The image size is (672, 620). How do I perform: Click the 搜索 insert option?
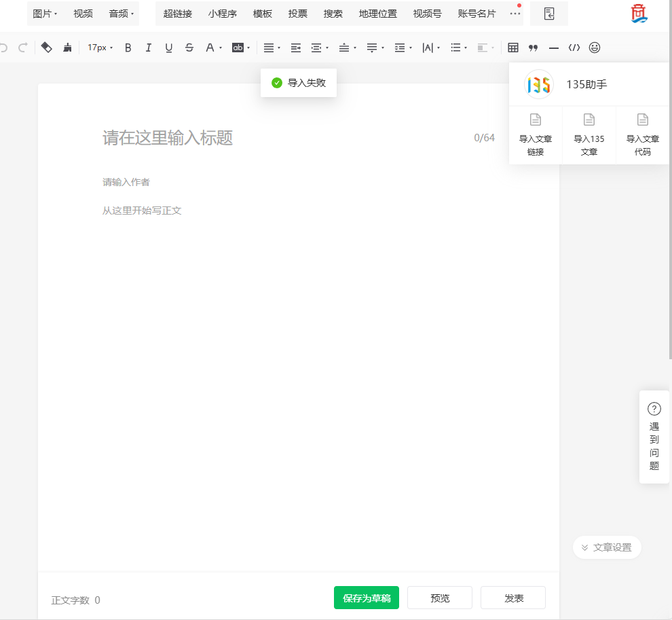tap(333, 14)
